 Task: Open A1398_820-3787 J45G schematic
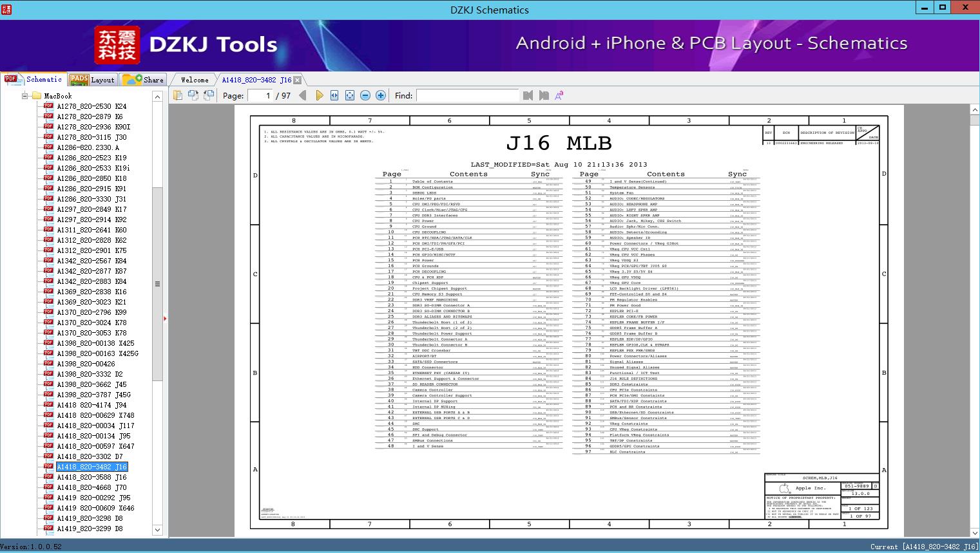click(x=93, y=395)
